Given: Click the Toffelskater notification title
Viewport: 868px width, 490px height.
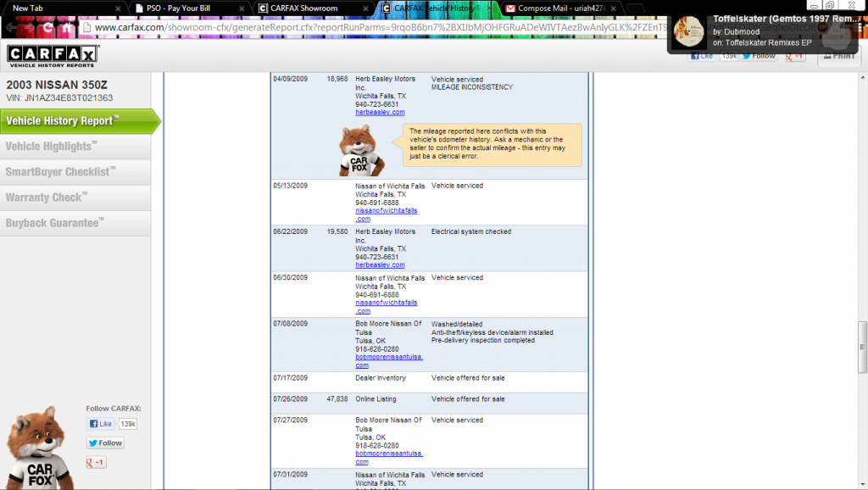Looking at the screenshot, I should click(x=786, y=19).
